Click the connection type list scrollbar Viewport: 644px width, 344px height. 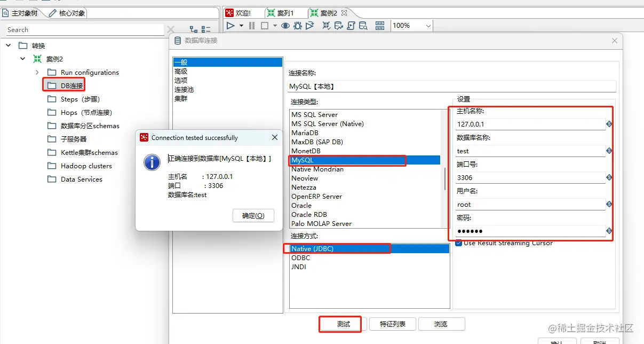(446, 178)
